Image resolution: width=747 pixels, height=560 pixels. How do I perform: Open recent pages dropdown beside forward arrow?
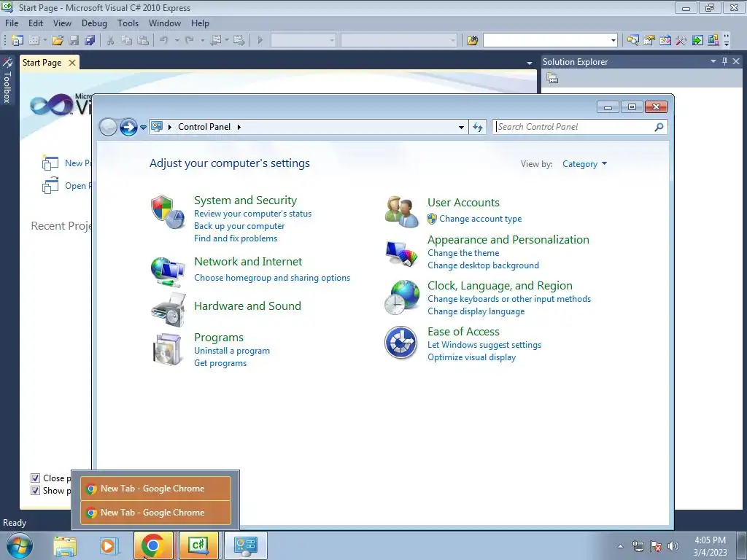tap(144, 128)
